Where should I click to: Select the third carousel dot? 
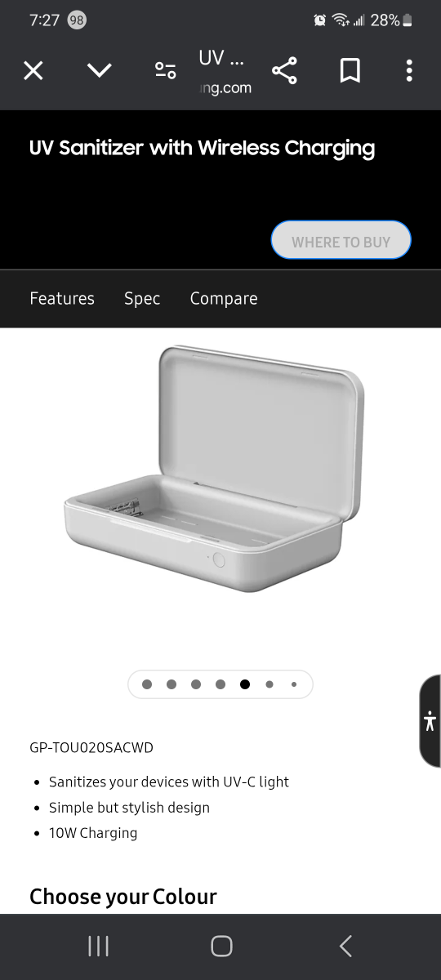196,684
